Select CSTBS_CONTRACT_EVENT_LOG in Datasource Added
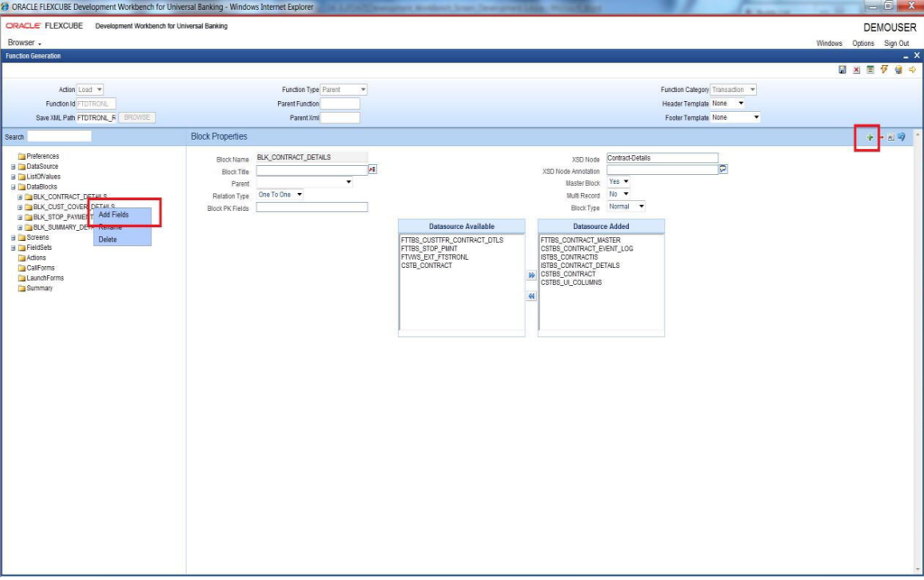The image size is (924, 580). 587,248
